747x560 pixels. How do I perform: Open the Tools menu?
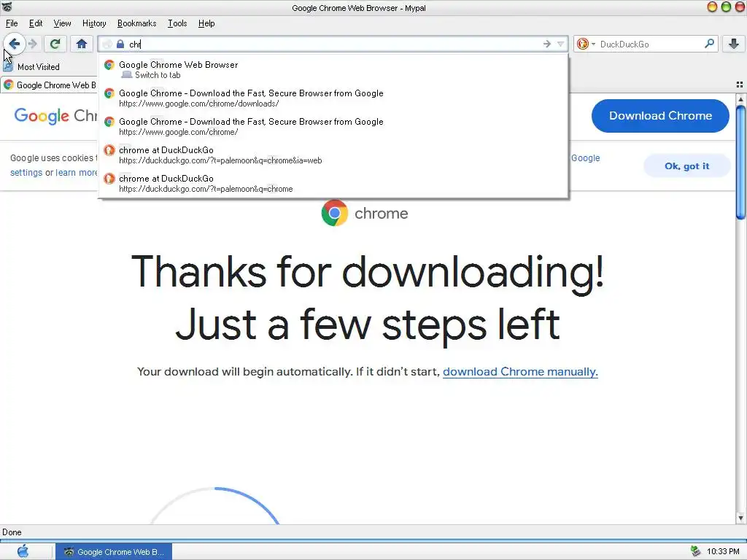tap(177, 23)
